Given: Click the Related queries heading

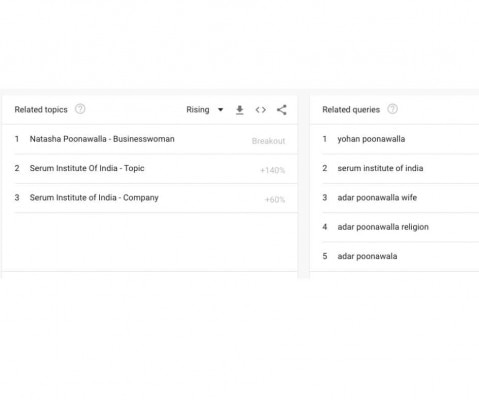Looking at the screenshot, I should coord(351,110).
